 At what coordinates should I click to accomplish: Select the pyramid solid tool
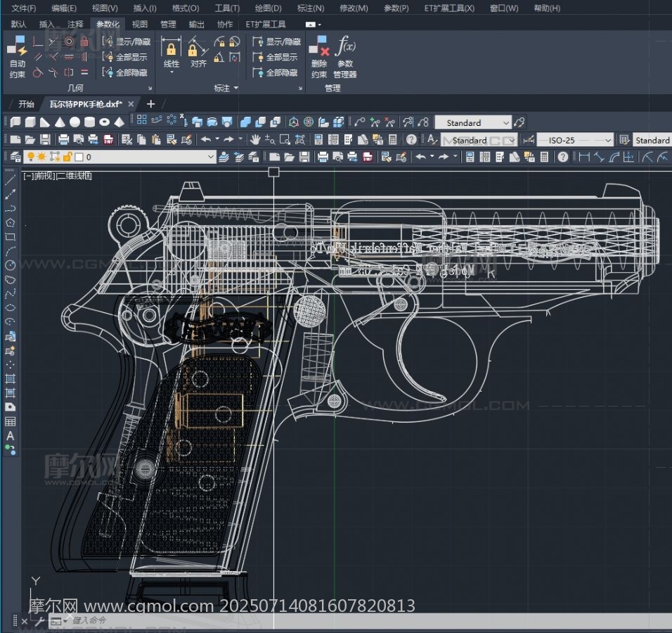coord(119,122)
